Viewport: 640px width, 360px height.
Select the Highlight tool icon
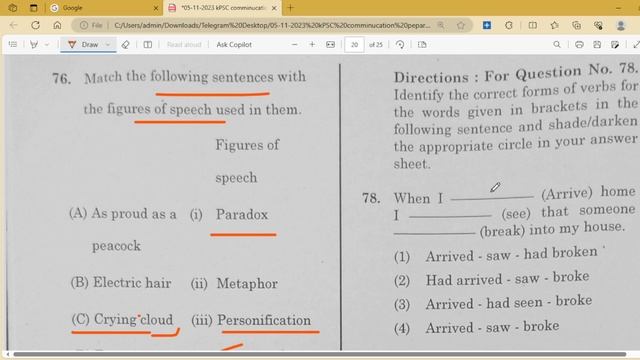click(34, 44)
